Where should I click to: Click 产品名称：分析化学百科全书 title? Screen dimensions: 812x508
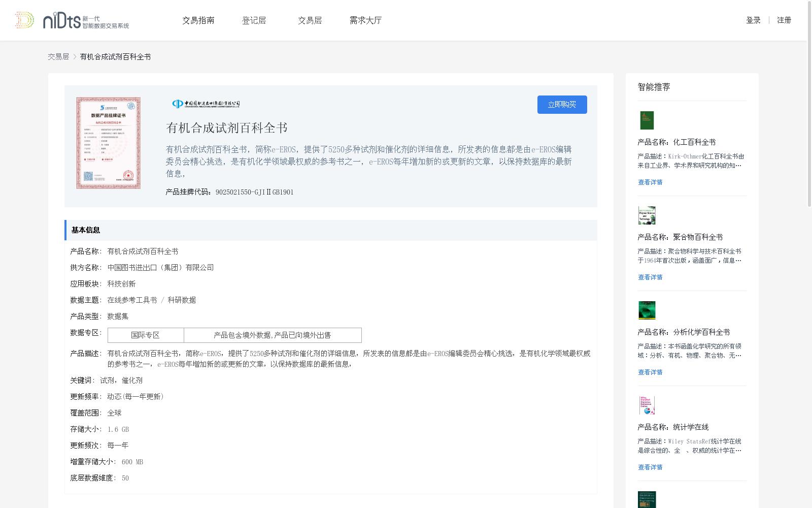pos(684,332)
